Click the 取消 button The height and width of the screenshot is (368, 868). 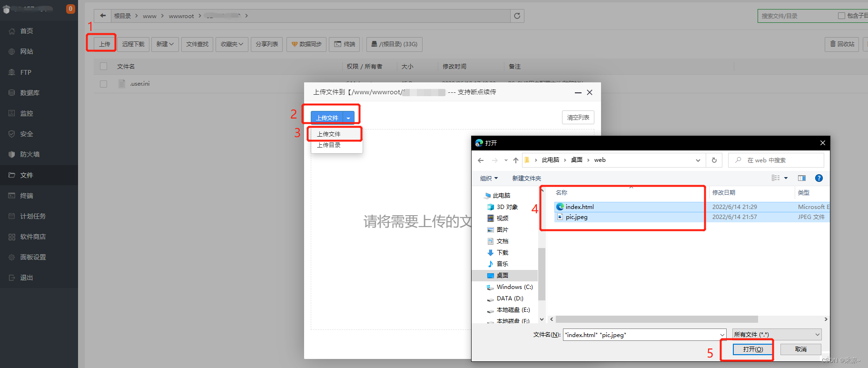(801, 349)
